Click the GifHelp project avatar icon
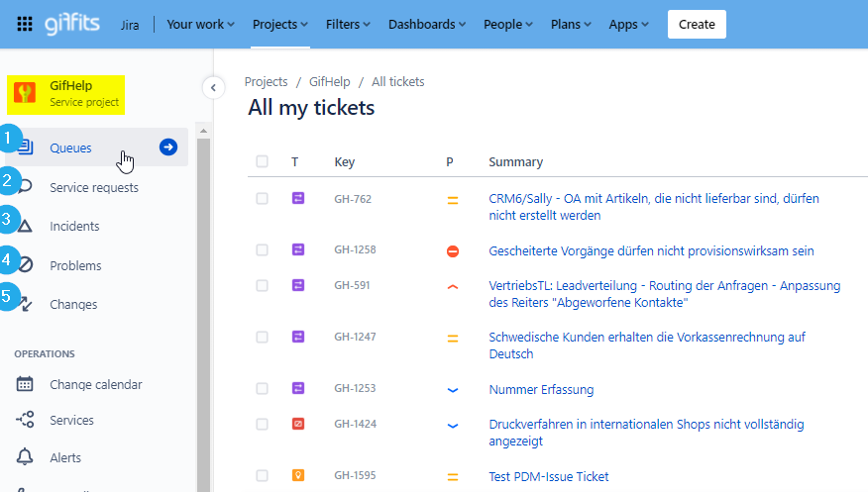868x492 pixels. tap(25, 94)
